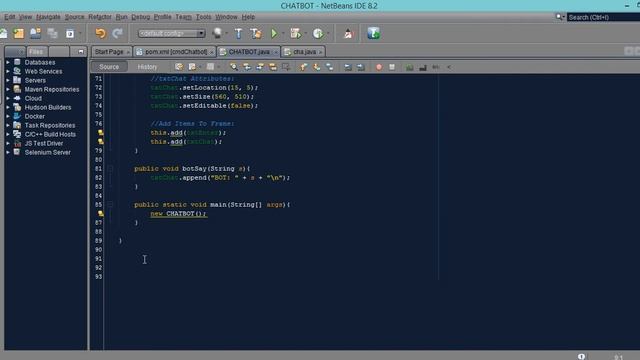Expand the Docker node
640x360 pixels.
click(x=8, y=116)
